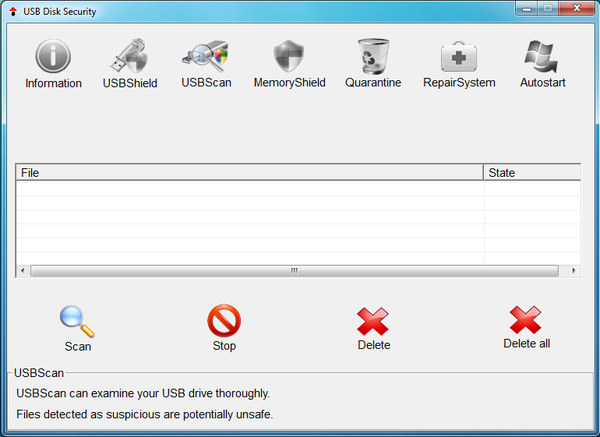Minimize the USB Disk Security window

tap(527, 8)
